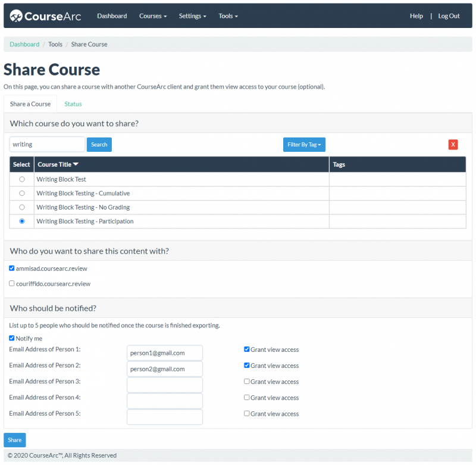Click Writing Block Testing - No Grading title
This screenshot has height=465, width=476.
[x=83, y=207]
